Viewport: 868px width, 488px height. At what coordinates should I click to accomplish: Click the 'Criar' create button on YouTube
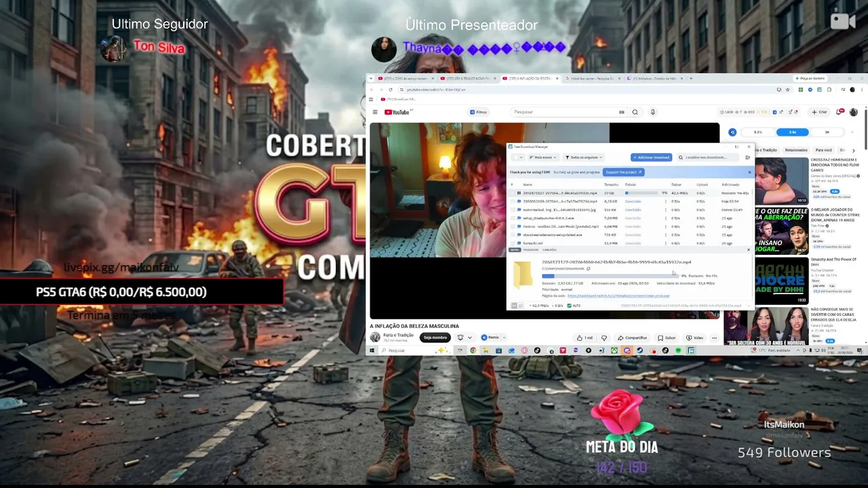(820, 112)
